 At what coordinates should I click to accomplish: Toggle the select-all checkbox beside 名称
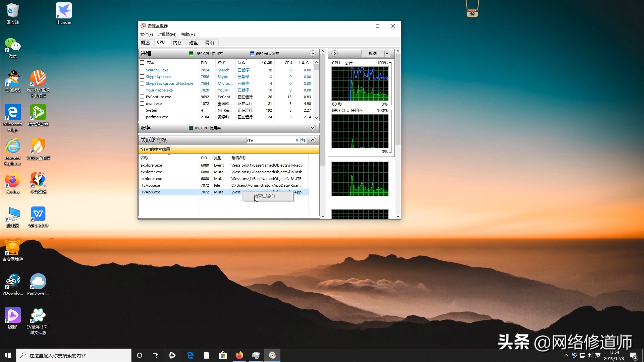pyautogui.click(x=142, y=63)
